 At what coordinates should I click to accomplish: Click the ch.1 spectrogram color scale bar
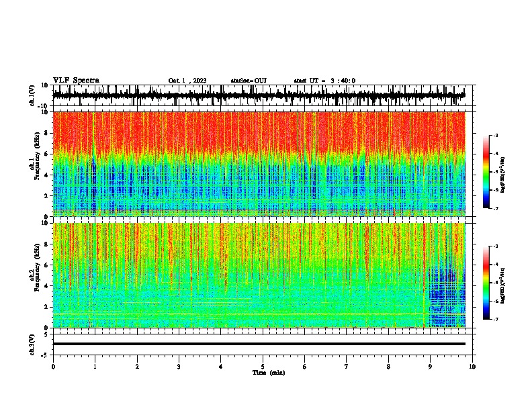point(486,171)
